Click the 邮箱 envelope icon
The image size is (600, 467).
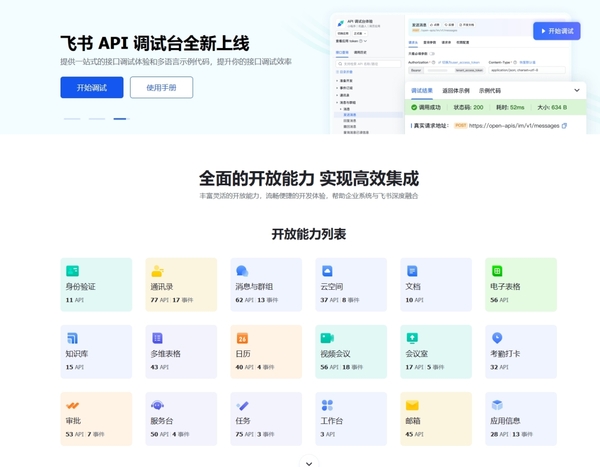[x=412, y=405]
